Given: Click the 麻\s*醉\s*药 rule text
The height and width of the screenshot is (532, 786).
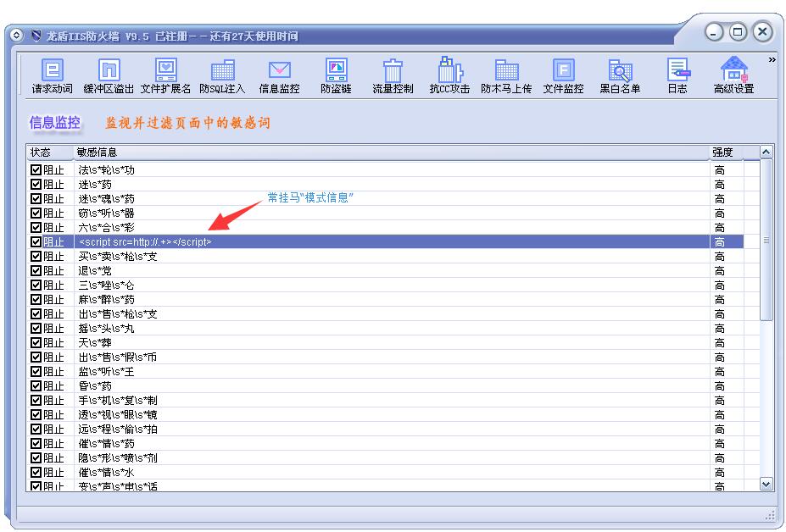Looking at the screenshot, I should (106, 300).
